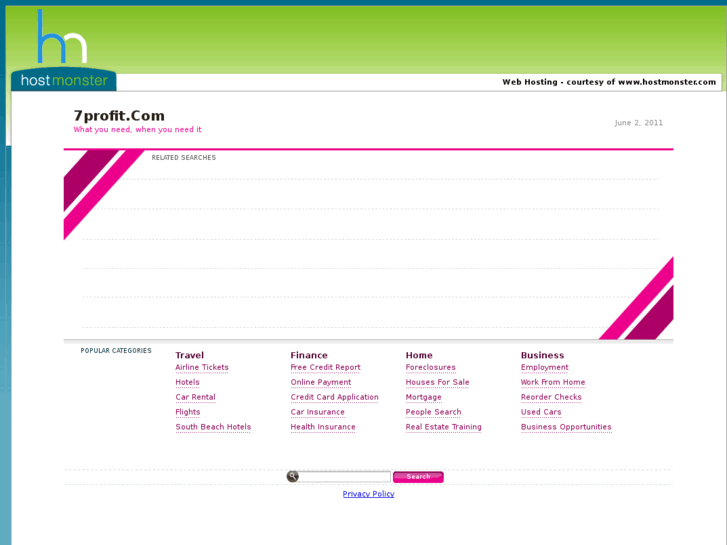Visit Real Estate Training link

(x=443, y=427)
